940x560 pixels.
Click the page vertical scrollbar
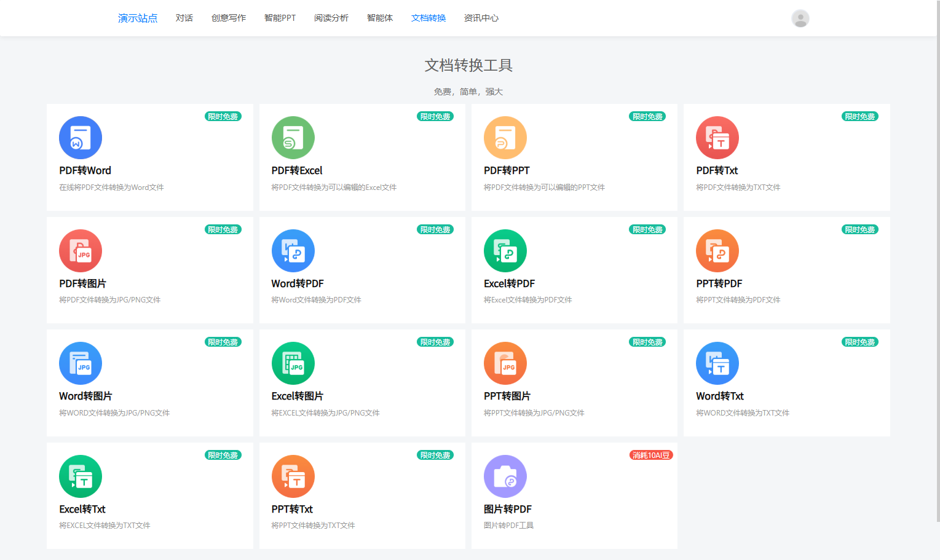(x=938, y=261)
